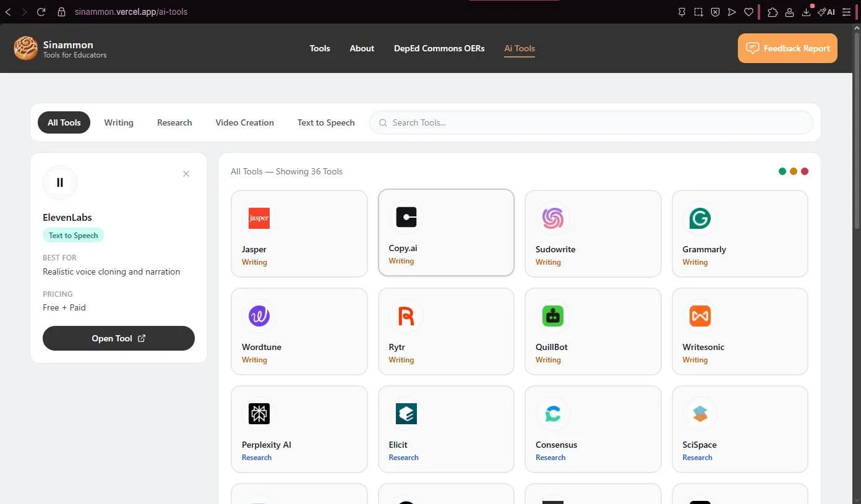Click the Writing label on the Rytr card
The image size is (861, 504).
coord(401,360)
